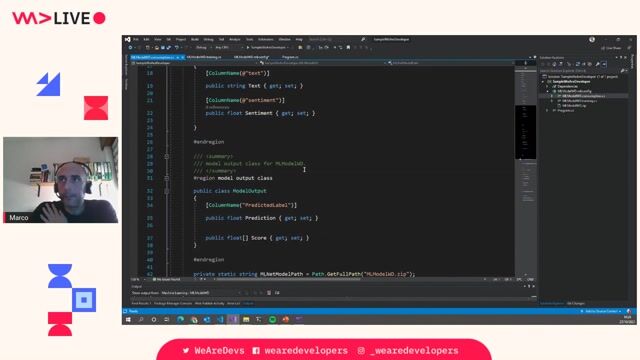Expand the Dependencies node
Screen dimensions: 640x360
(x=547, y=87)
